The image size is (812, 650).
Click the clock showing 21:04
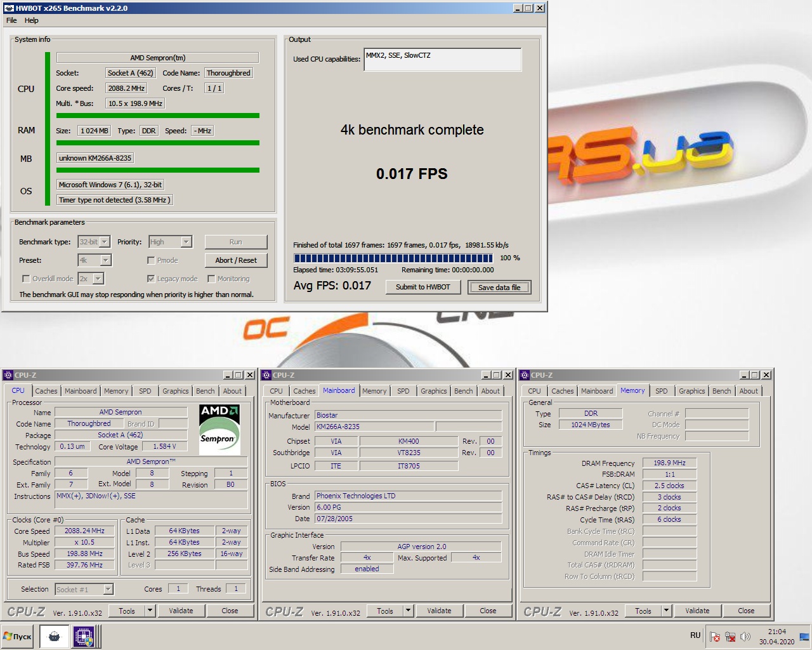coord(777,632)
